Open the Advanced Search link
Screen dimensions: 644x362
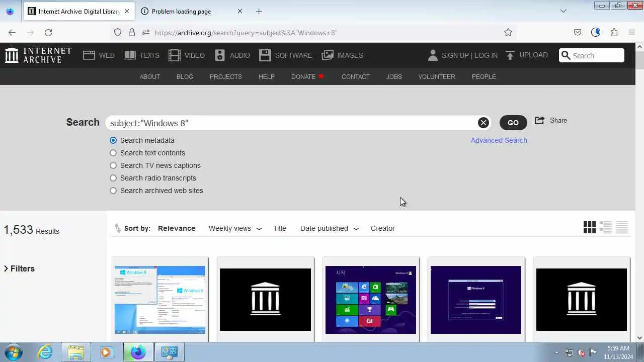coord(499,140)
